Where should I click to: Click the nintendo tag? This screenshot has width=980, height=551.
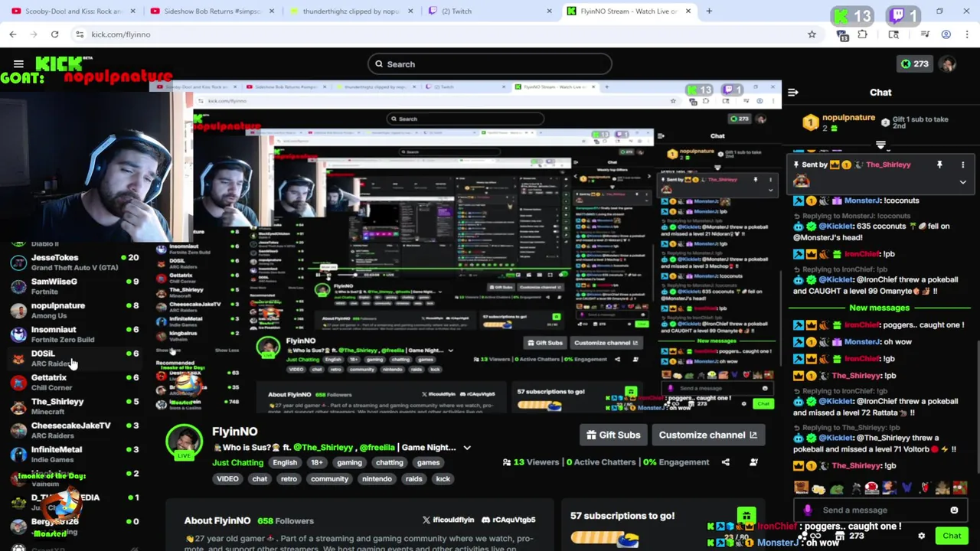(377, 479)
